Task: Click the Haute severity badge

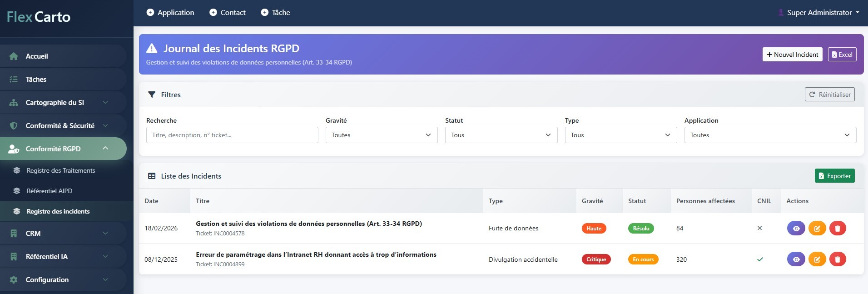Action: coord(594,229)
